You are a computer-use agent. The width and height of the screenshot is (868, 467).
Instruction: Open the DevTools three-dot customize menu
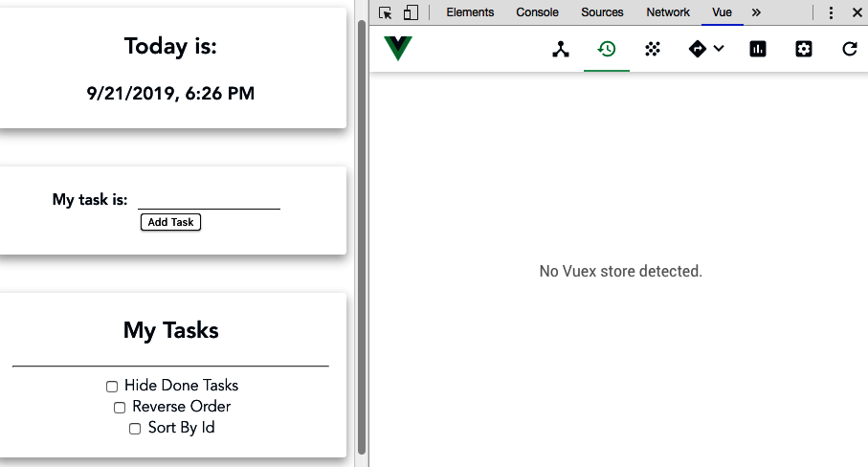click(x=831, y=12)
